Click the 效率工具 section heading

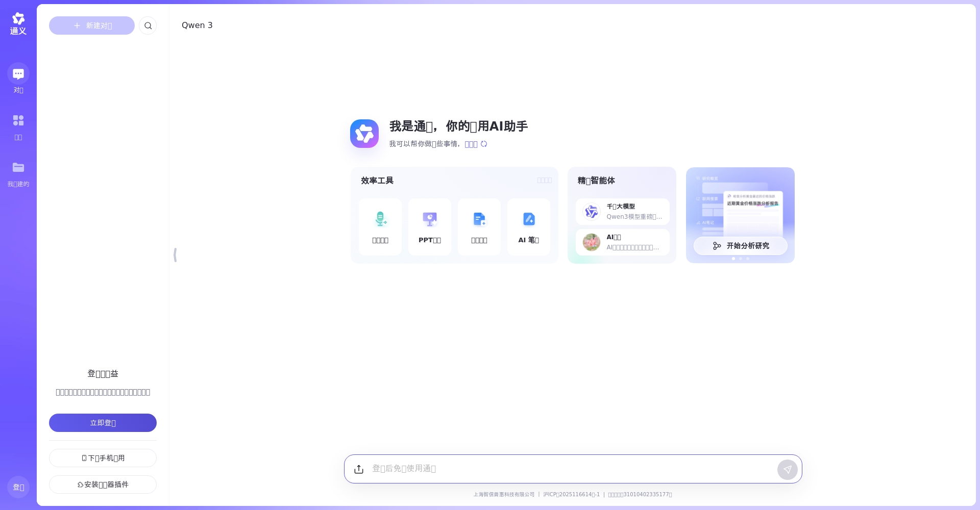pyautogui.click(x=377, y=181)
